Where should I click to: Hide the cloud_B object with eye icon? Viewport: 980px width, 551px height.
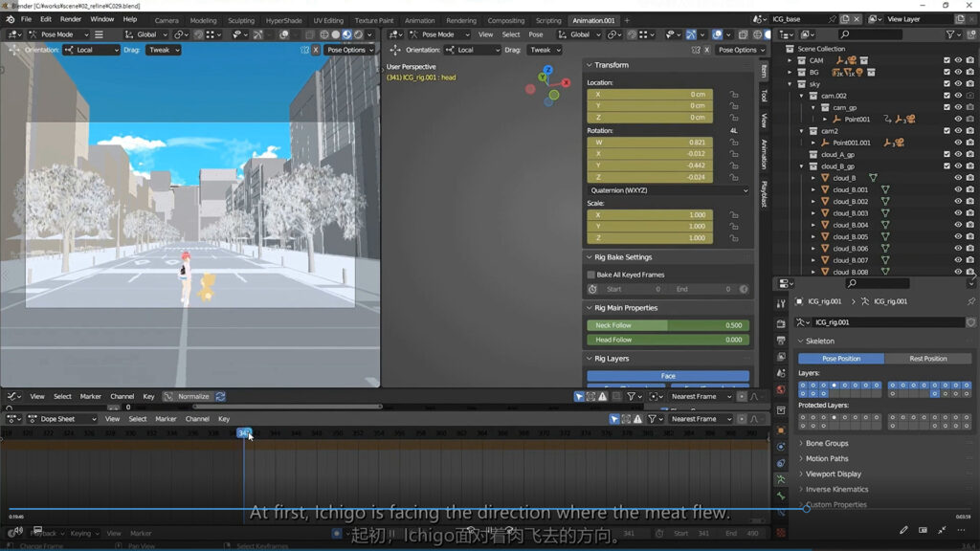point(958,178)
